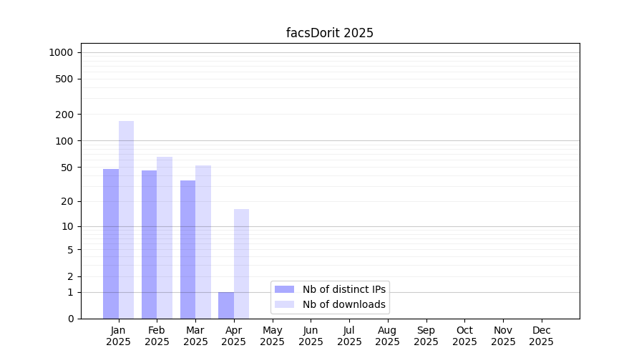Click the 'Jan 2025' x-axis label
This screenshot has width=644, height=358.
118,336
